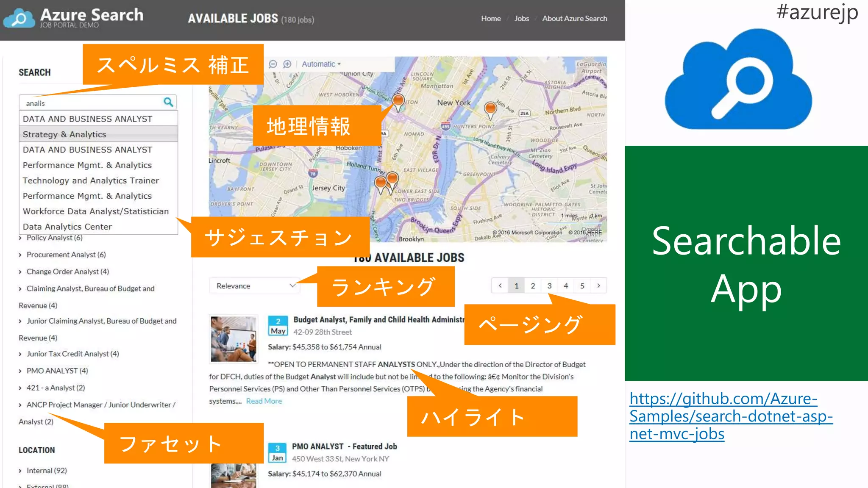
Task: Click the PMO ANALYST job thumbnail
Action: pyautogui.click(x=234, y=476)
